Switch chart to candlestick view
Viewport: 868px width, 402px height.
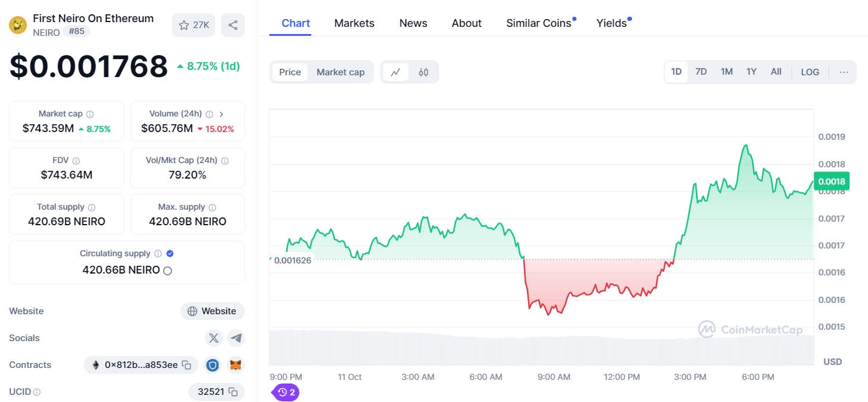click(x=423, y=71)
